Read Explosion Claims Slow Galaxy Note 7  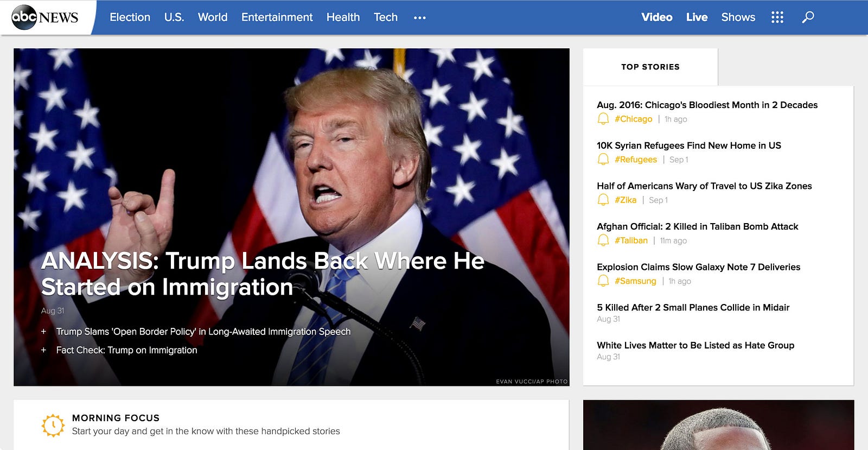[699, 267]
